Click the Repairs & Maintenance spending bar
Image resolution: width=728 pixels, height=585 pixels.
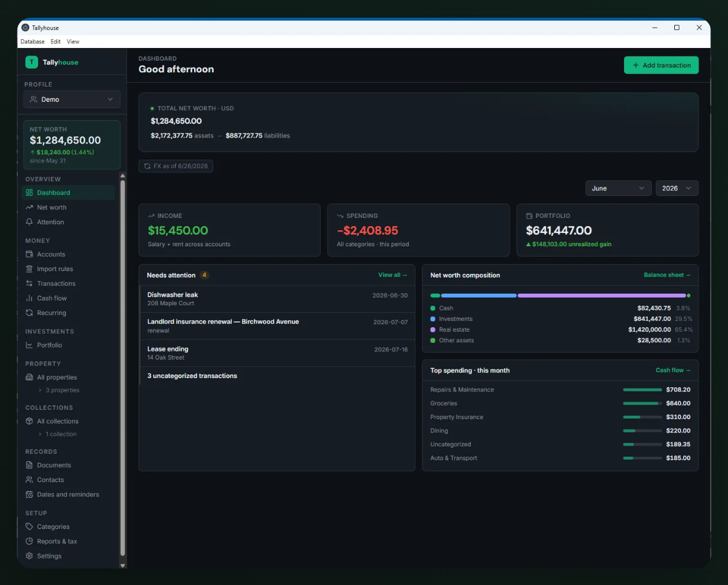coord(642,390)
